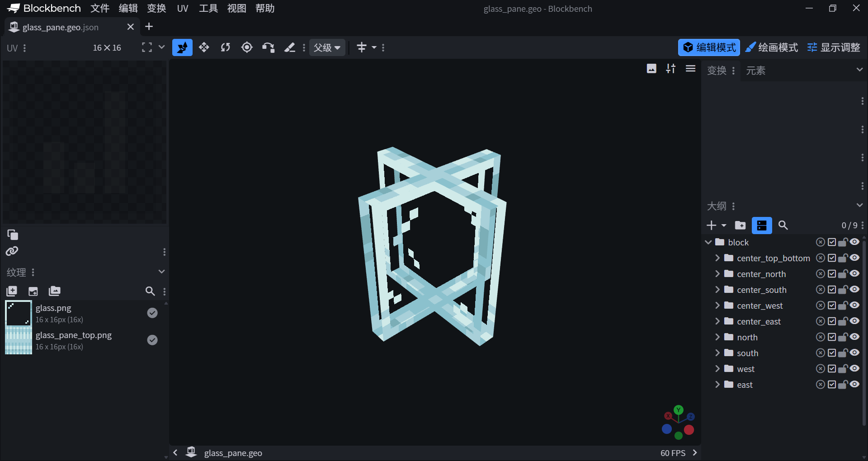Close the glass_pane.geo.json tab
Viewport: 868px width, 461px height.
(x=131, y=27)
